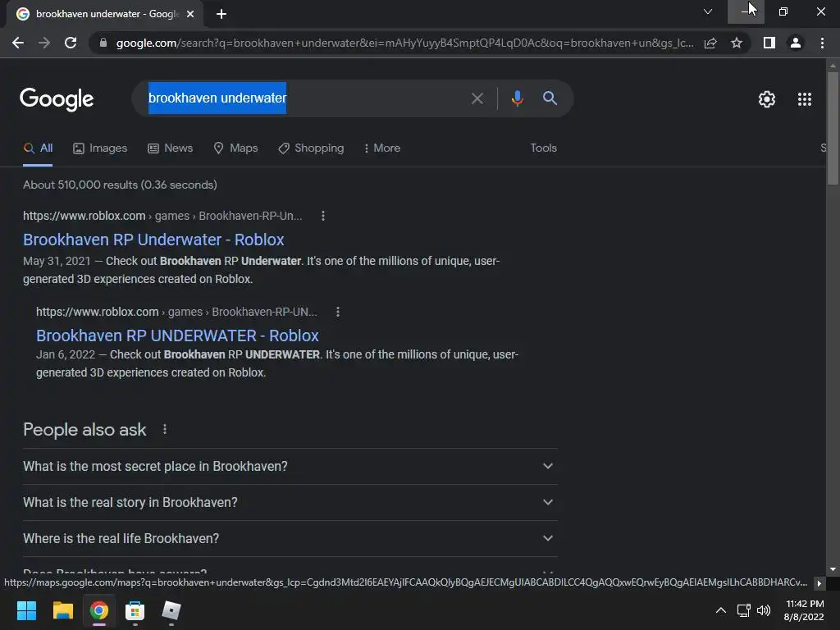Screen dimensions: 840x630
Task: Switch to the Images tab
Action: pyautogui.click(x=100, y=148)
